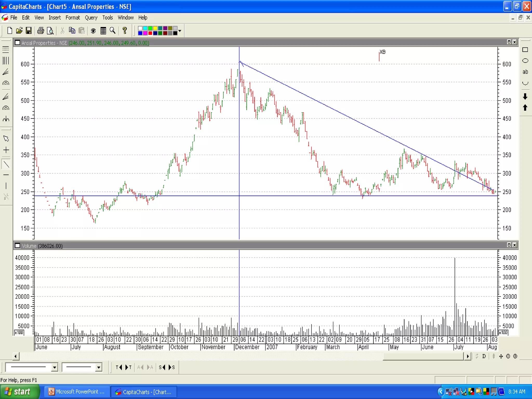Toggle the Volume pane checkbox

tap(18, 246)
